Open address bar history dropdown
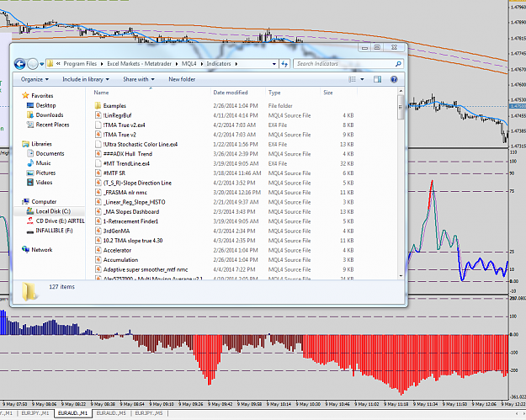The height and width of the screenshot is (420, 526). (x=274, y=64)
